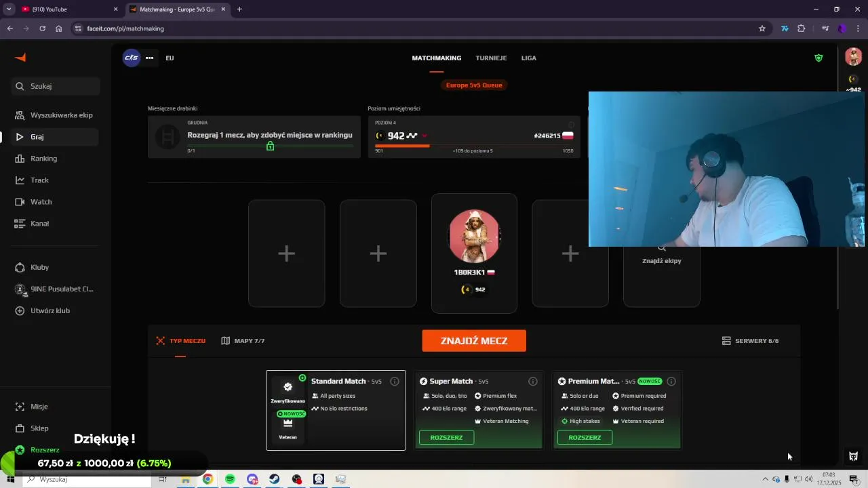Click the monthly ladder lock icon
This screenshot has height=488, width=868.
click(270, 146)
